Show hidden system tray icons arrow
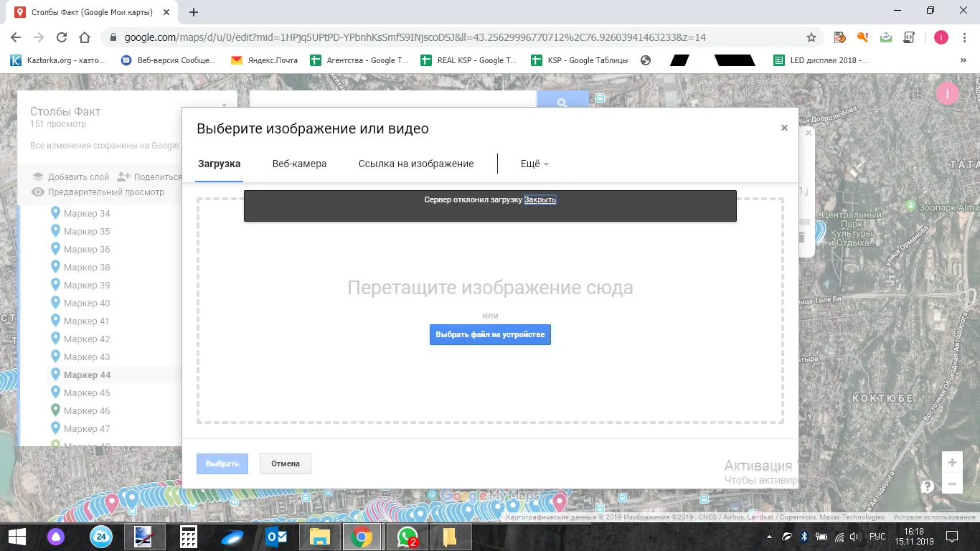The image size is (980, 551). click(x=769, y=537)
